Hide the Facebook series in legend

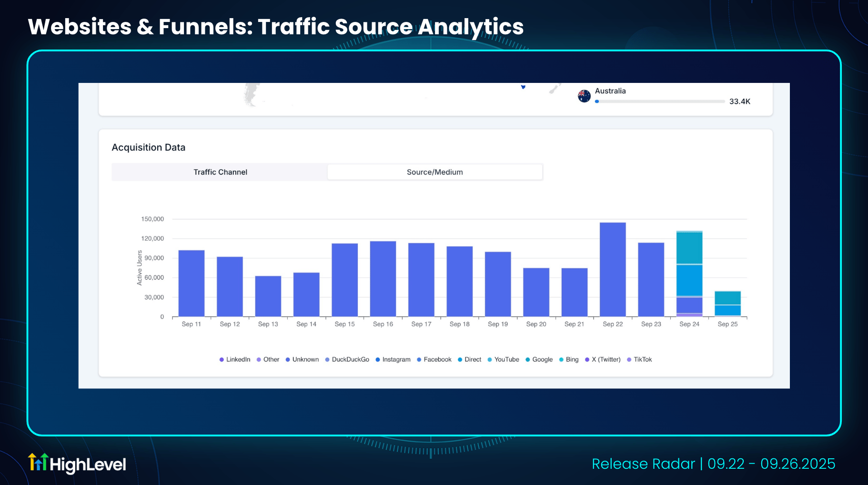(x=434, y=360)
